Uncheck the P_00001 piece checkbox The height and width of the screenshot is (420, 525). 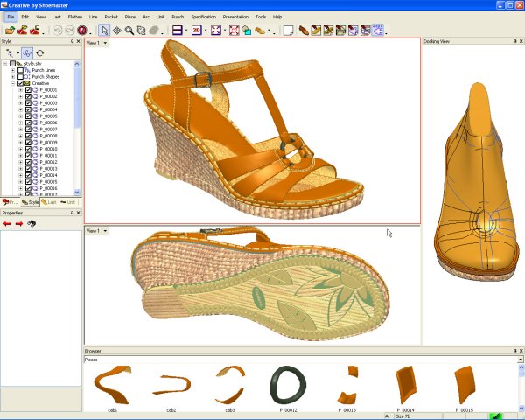[x=29, y=90]
